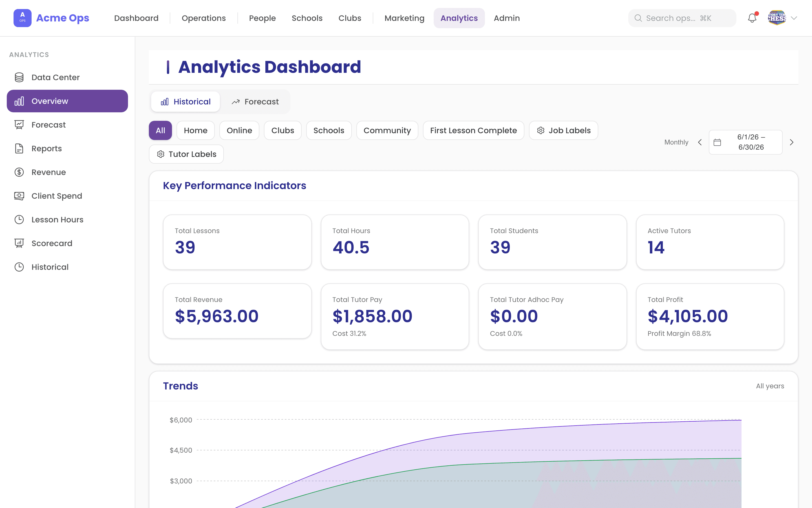The width and height of the screenshot is (812, 508).
Task: Click the Historical tab bar-chart icon
Action: pos(165,102)
